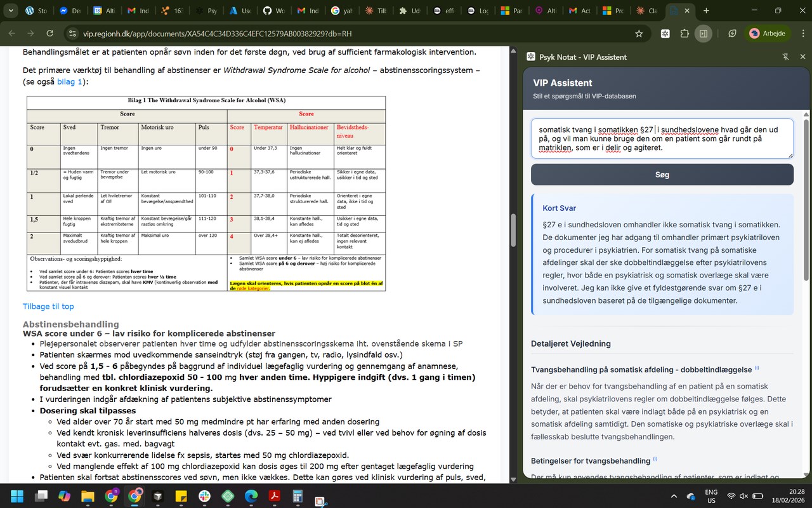Switch to the 'effi' tab
Image resolution: width=812 pixels, height=508 pixels.
[443, 11]
